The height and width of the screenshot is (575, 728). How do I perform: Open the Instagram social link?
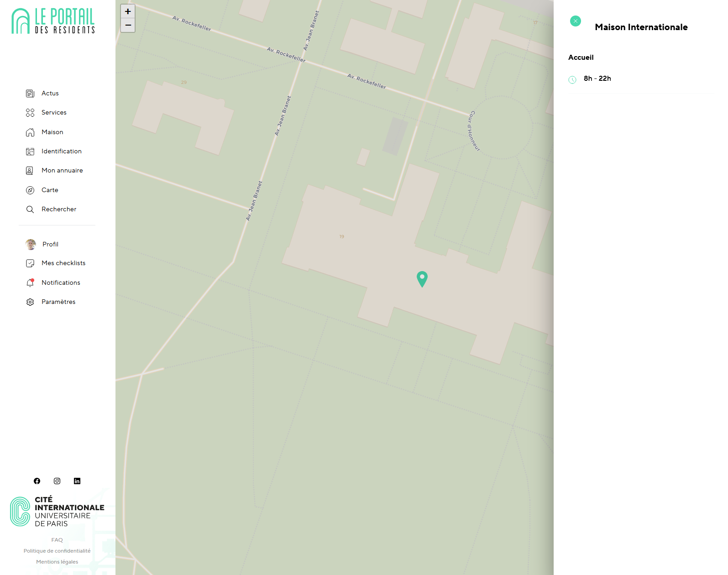click(57, 481)
